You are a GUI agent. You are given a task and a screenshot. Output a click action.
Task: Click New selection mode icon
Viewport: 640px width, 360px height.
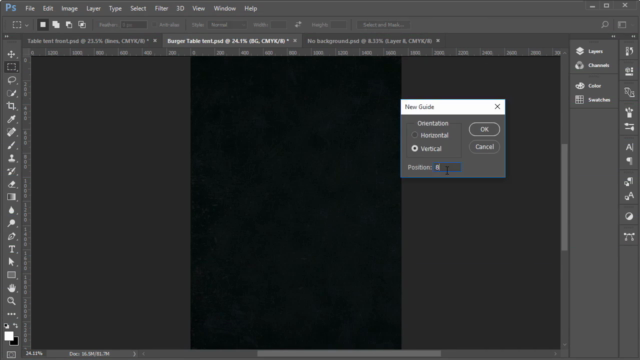click(42, 25)
